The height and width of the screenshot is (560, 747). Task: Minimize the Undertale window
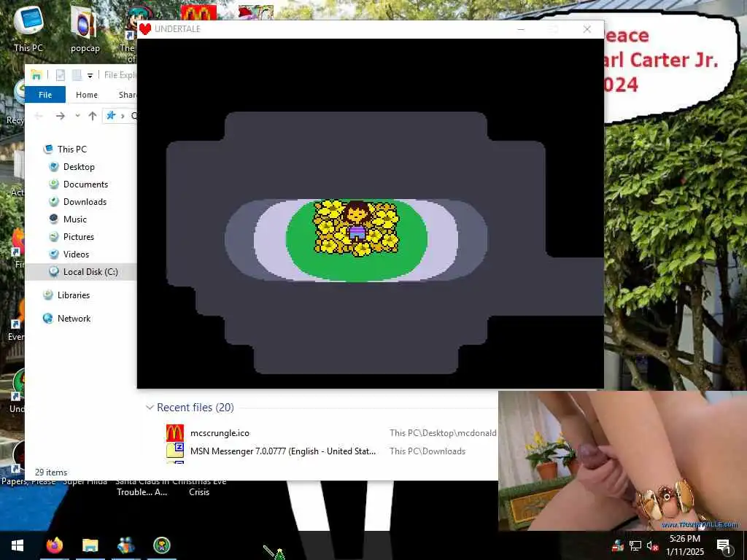point(521,29)
